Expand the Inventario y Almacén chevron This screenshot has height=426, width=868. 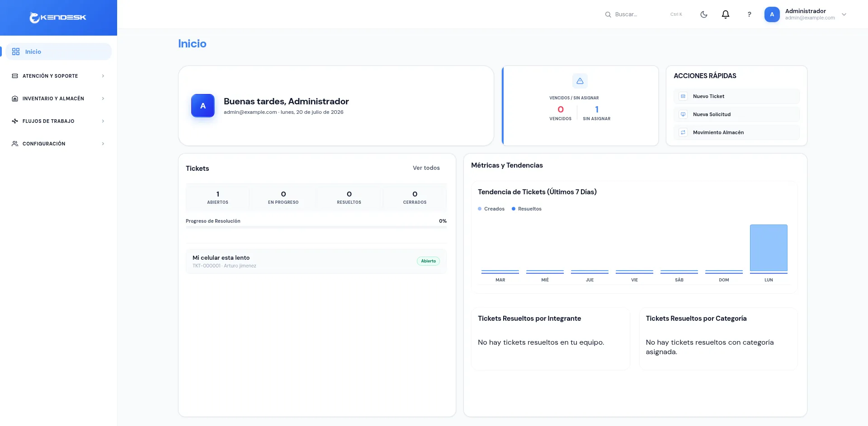coord(103,98)
